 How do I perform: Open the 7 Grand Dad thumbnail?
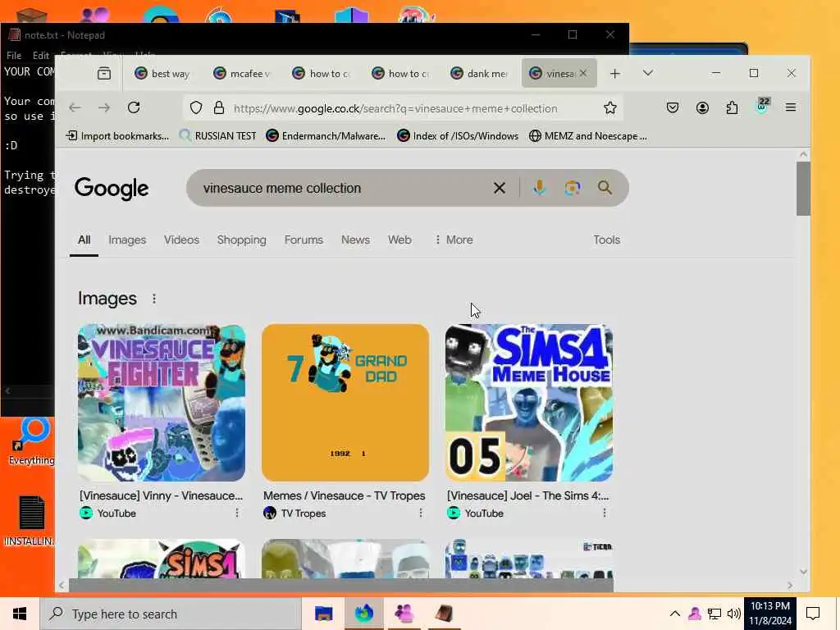pyautogui.click(x=345, y=402)
